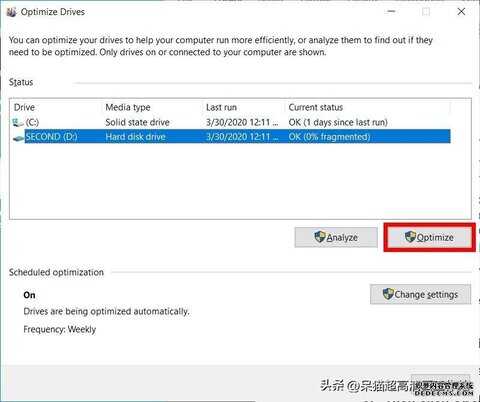Viewport: 480px width, 402px height.
Task: Click the Last run column header
Action: [221, 107]
